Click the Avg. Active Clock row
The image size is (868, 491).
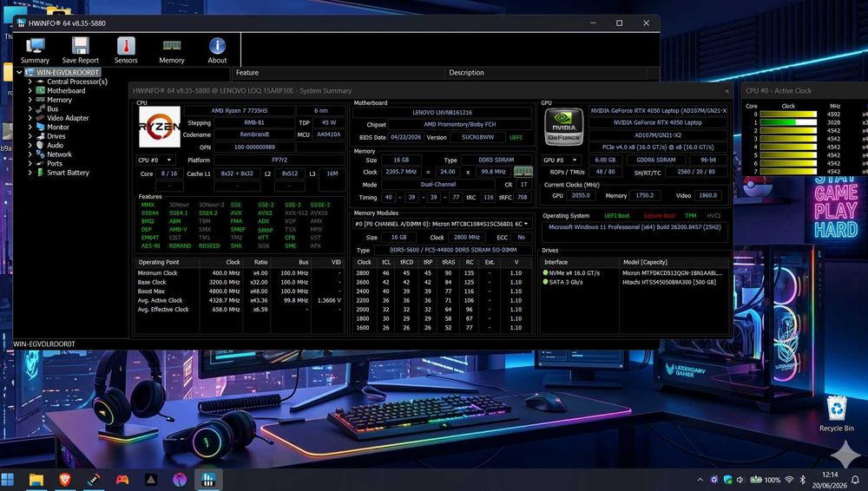pos(240,300)
